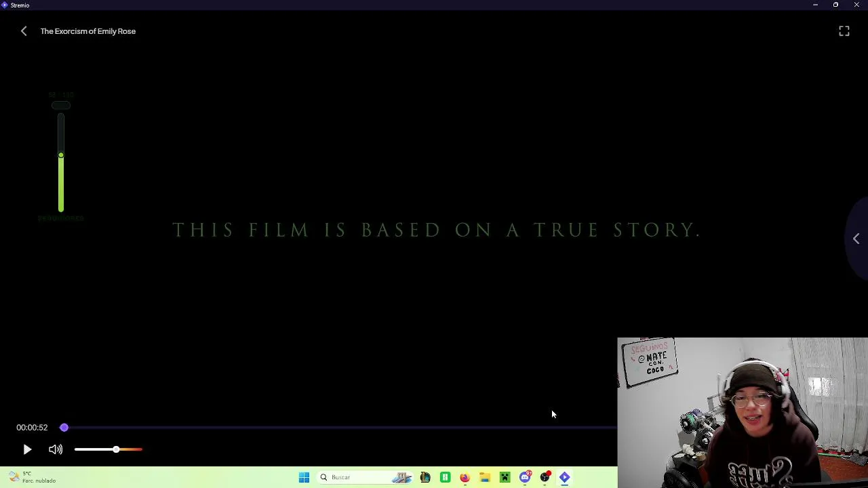Viewport: 868px width, 488px height.
Task: Click the purple seek bar playhead
Action: [64, 428]
